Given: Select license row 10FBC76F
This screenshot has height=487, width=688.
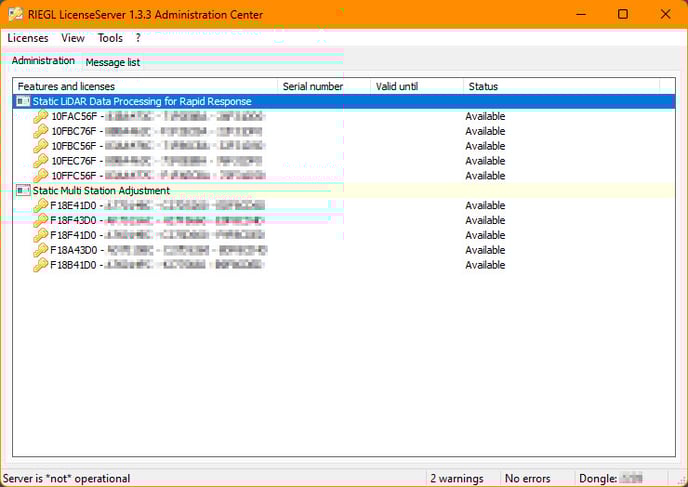Looking at the screenshot, I should pos(344,131).
